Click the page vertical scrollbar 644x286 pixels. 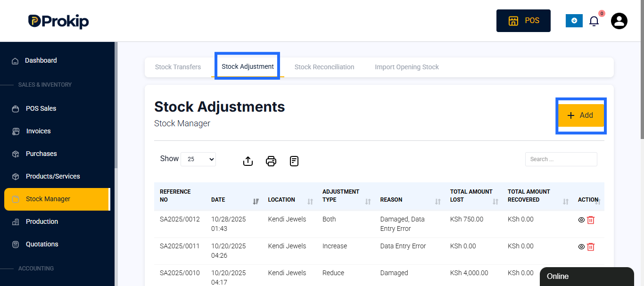642,71
